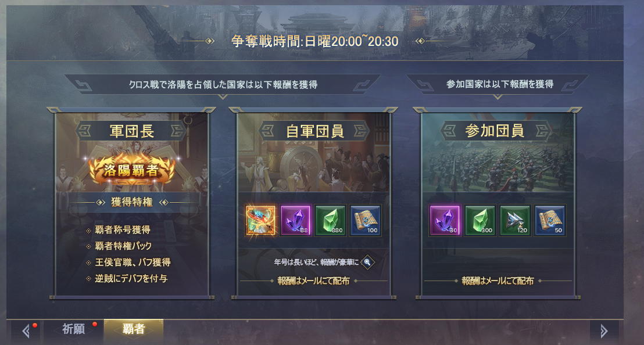Click the golden fan reward item icon
This screenshot has height=345, width=644.
[260, 220]
